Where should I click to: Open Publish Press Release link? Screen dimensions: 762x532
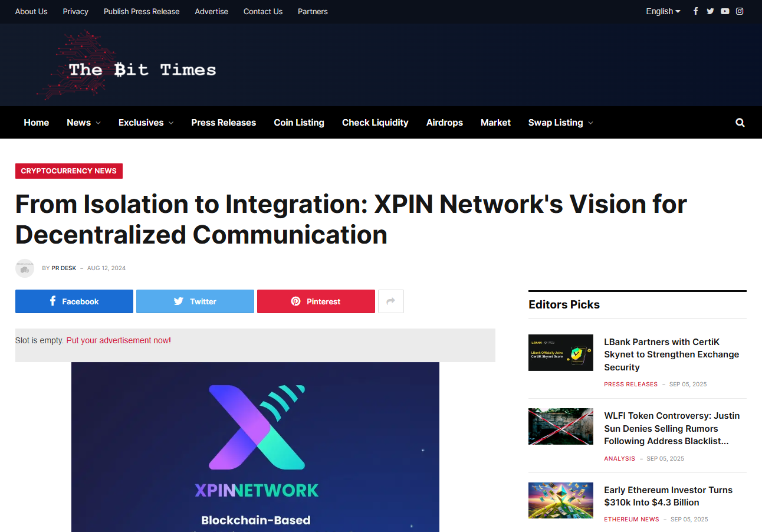click(142, 11)
